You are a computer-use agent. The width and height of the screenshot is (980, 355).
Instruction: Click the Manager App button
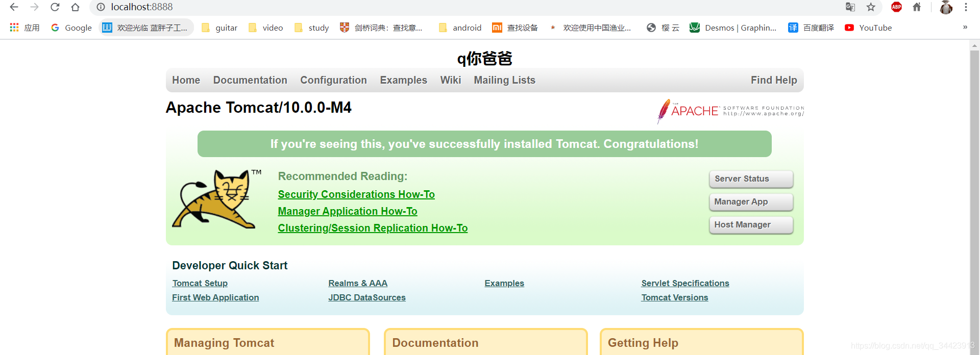[x=751, y=202]
